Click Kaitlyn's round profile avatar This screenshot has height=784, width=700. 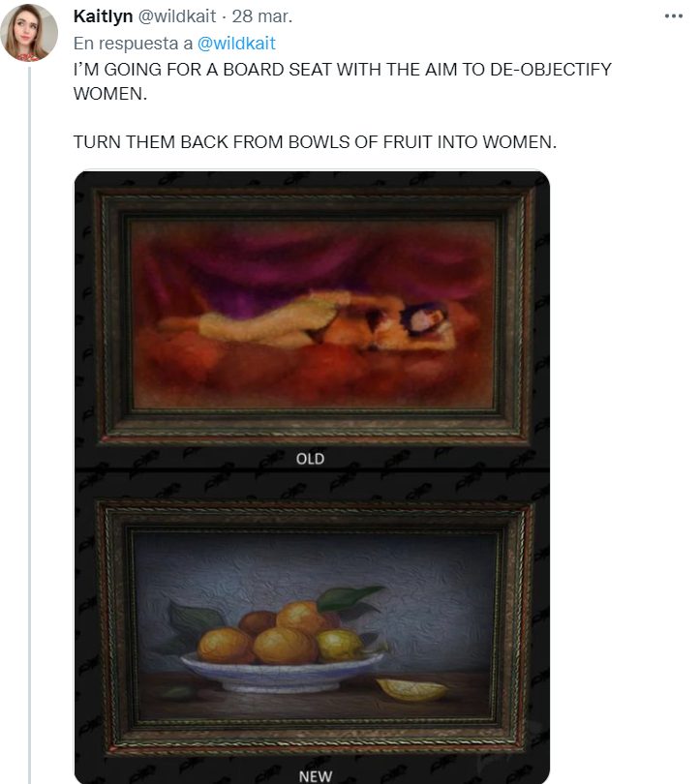click(x=29, y=33)
